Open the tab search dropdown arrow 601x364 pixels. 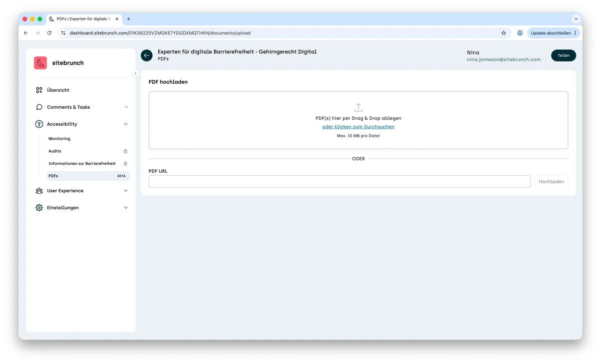point(575,19)
